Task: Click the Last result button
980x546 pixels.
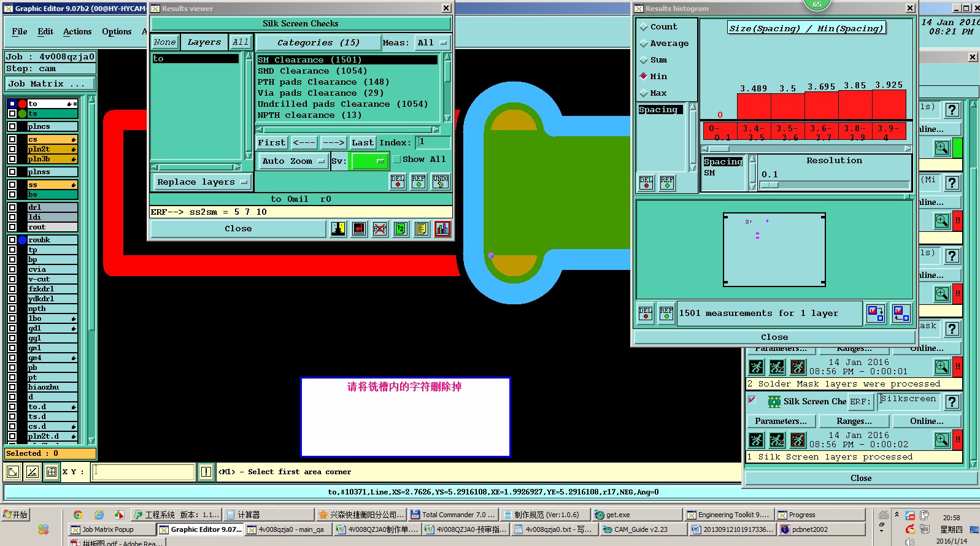Action: click(x=362, y=142)
